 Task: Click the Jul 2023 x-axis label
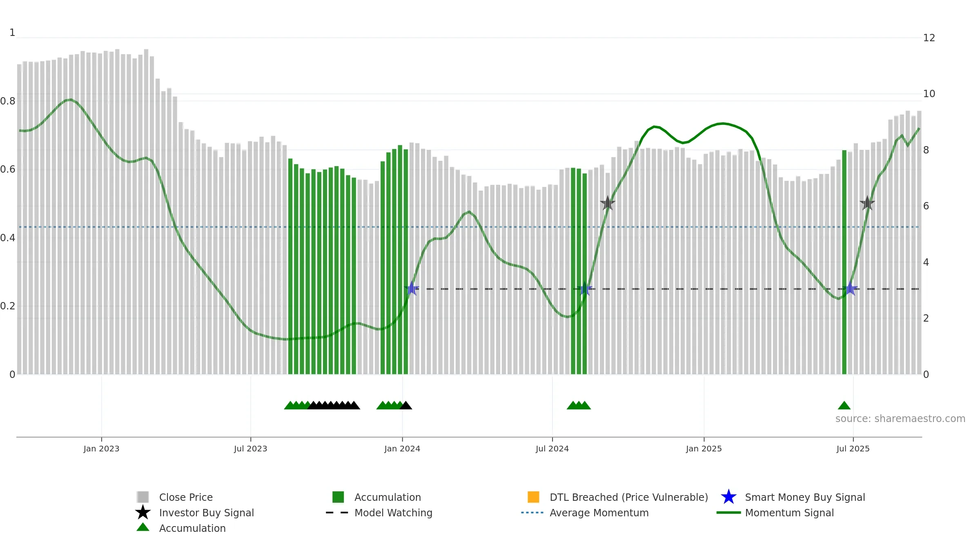click(x=251, y=449)
